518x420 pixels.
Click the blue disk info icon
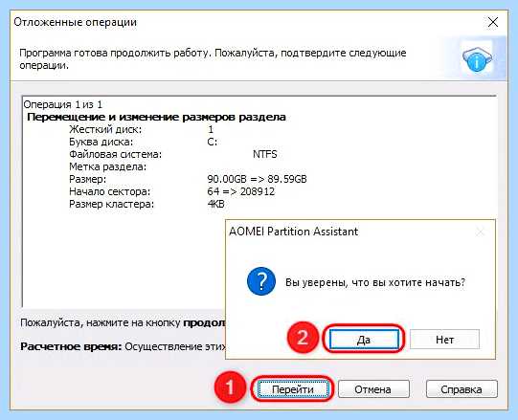[477, 58]
